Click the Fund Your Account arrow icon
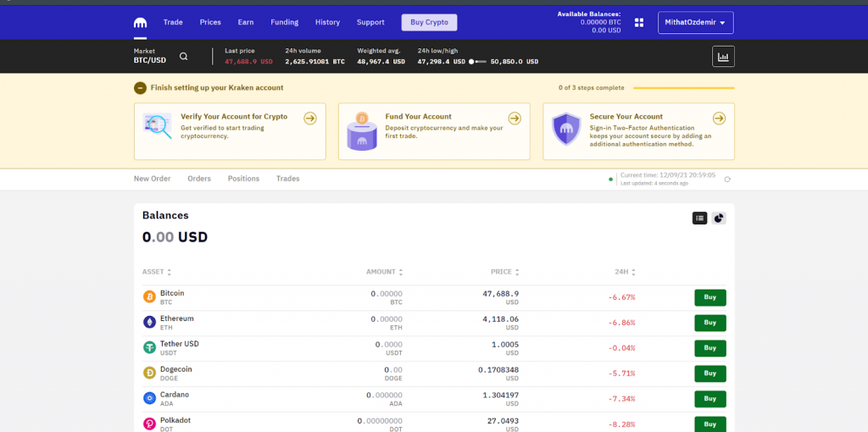Viewport: 868px width, 432px height. pos(515,119)
